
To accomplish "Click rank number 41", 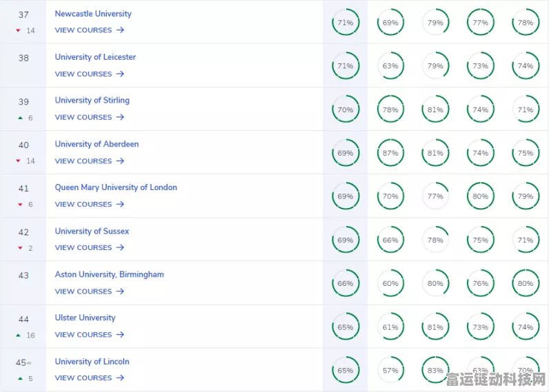I will click(x=23, y=189).
